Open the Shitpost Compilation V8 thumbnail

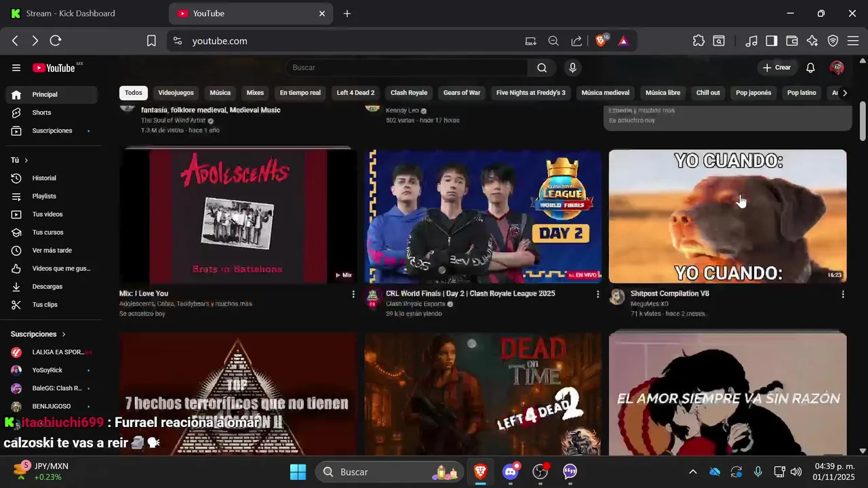[728, 216]
